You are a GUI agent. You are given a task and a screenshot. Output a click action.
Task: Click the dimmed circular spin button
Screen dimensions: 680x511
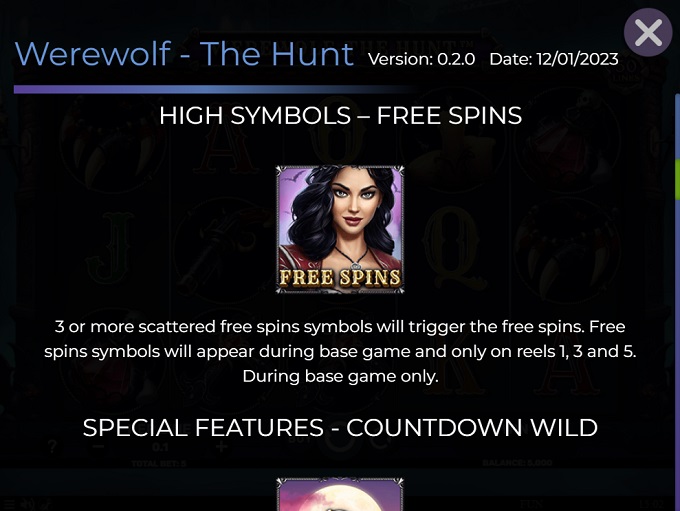[340, 440]
